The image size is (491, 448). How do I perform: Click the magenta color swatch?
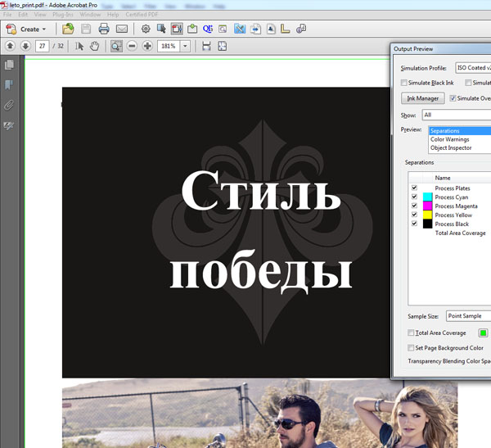(x=427, y=206)
